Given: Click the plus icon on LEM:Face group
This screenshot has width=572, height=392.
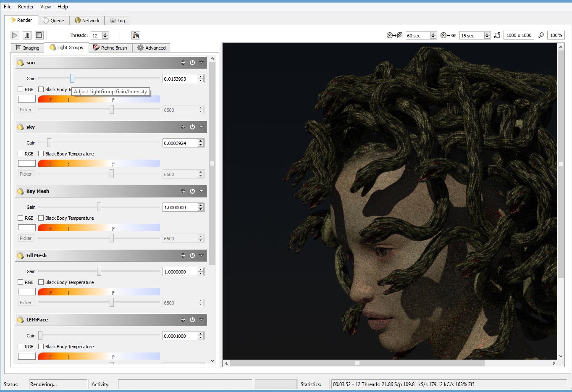Looking at the screenshot, I should coord(183,320).
